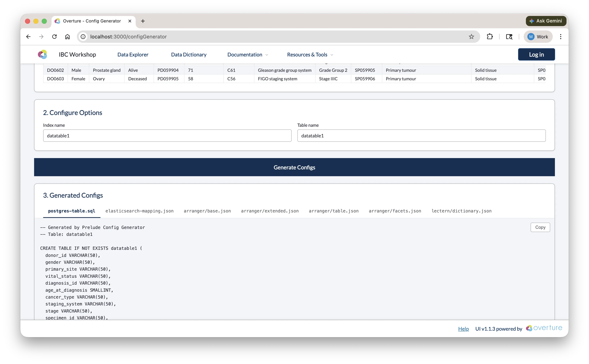Copy the generated SQL with Copy button

[540, 227]
